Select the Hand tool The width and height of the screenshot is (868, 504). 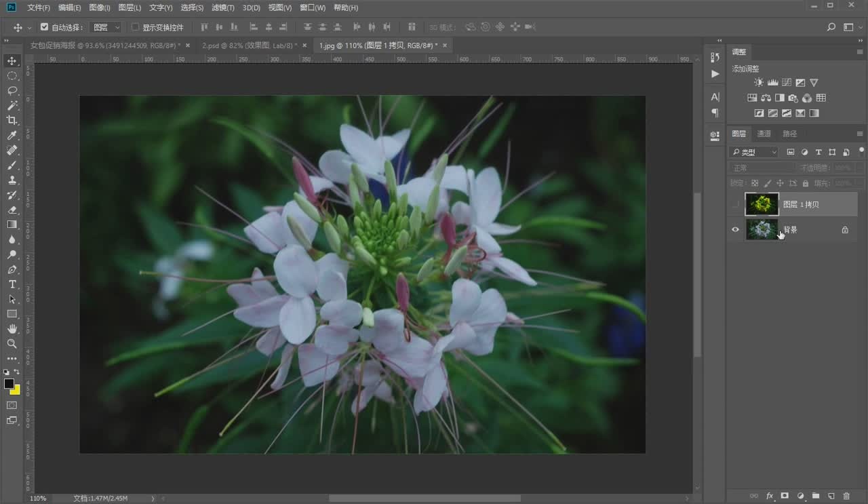[x=12, y=329]
